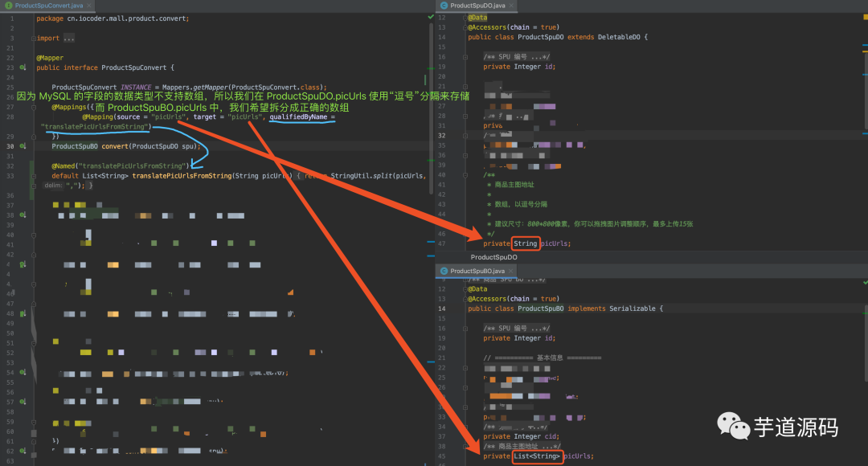Image resolution: width=868 pixels, height=466 pixels.
Task: Click translatePicUrlsFromString method name on line 33
Action: tap(182, 176)
